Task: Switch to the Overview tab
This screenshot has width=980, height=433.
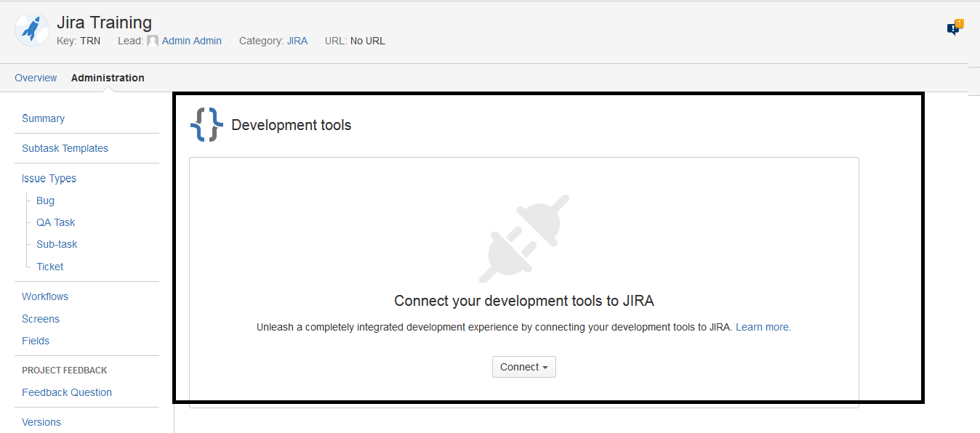Action: tap(36, 78)
